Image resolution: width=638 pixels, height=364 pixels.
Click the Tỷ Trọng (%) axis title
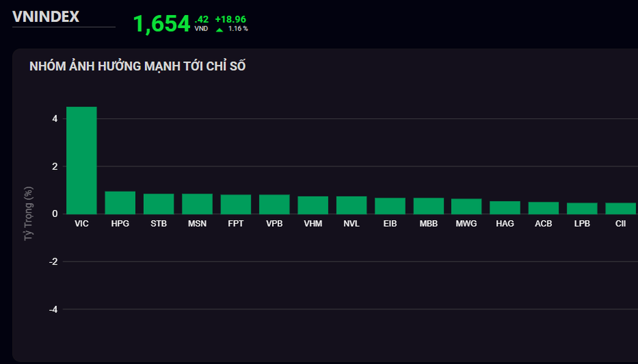click(27, 214)
